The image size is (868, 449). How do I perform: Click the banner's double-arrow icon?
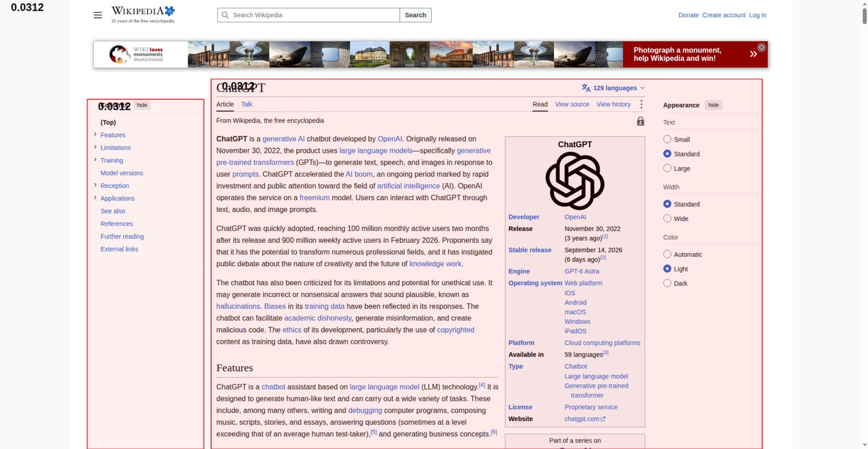click(x=753, y=54)
